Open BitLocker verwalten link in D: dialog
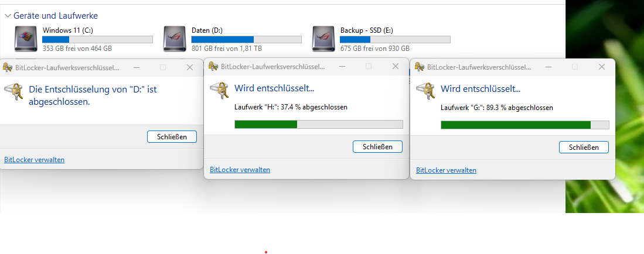 click(34, 160)
